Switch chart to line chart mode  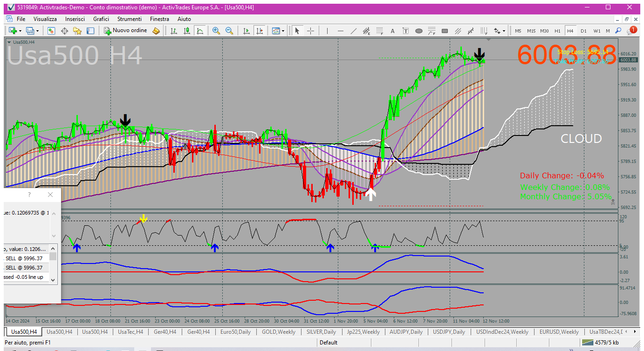tap(200, 31)
